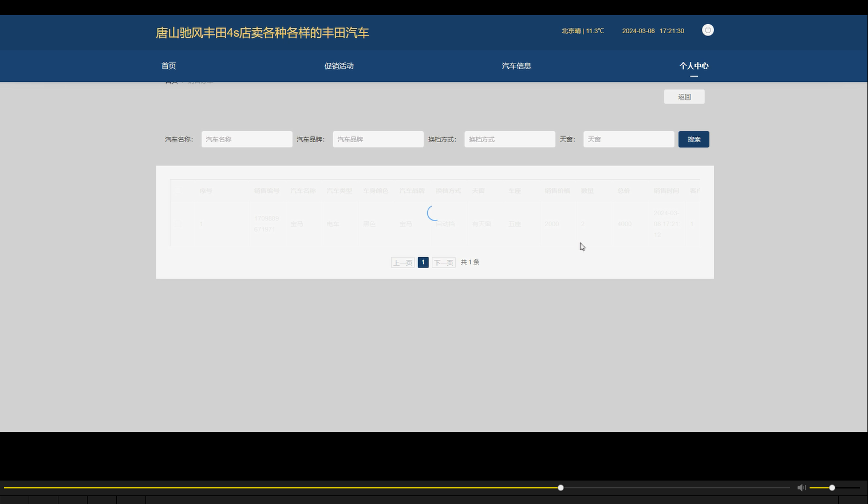Click the power logout icon in header
The width and height of the screenshot is (868, 504).
tap(708, 30)
